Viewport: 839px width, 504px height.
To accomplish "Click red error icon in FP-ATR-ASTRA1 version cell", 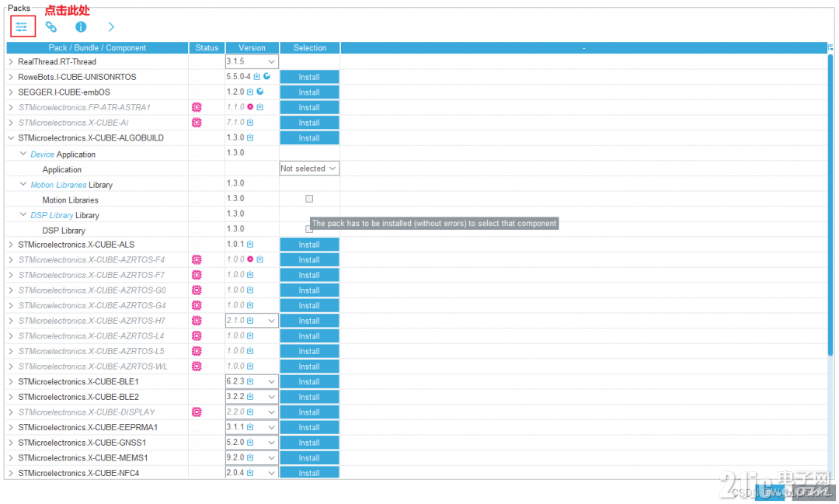I will pos(250,107).
